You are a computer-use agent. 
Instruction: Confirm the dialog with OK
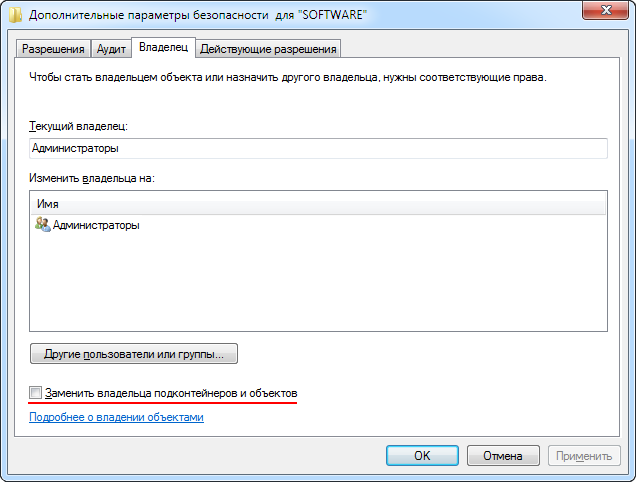(422, 456)
